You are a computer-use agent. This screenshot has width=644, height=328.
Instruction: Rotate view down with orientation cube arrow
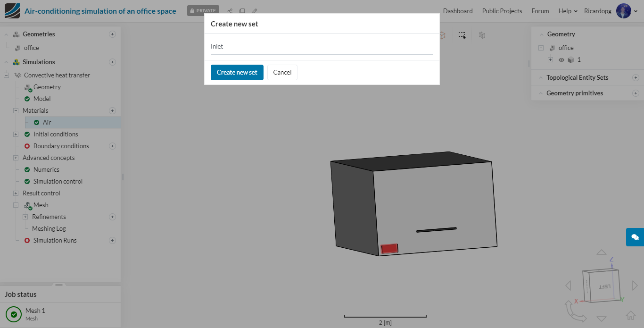pos(601,319)
